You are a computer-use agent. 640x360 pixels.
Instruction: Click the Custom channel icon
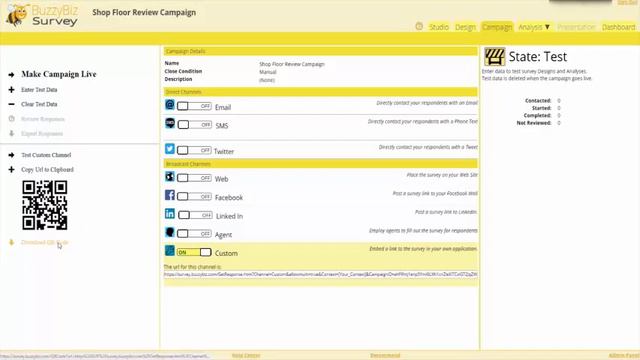(x=170, y=250)
